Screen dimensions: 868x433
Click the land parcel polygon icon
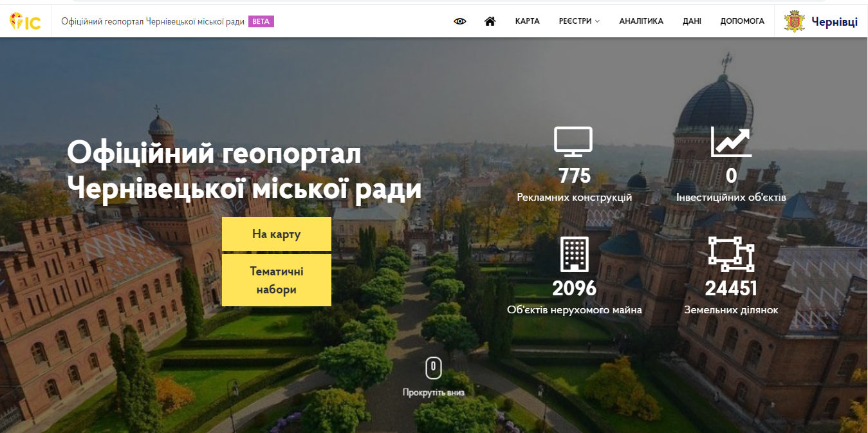(731, 253)
